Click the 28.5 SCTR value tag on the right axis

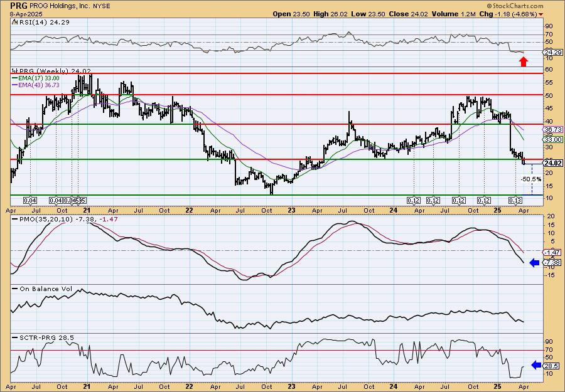coord(552,366)
